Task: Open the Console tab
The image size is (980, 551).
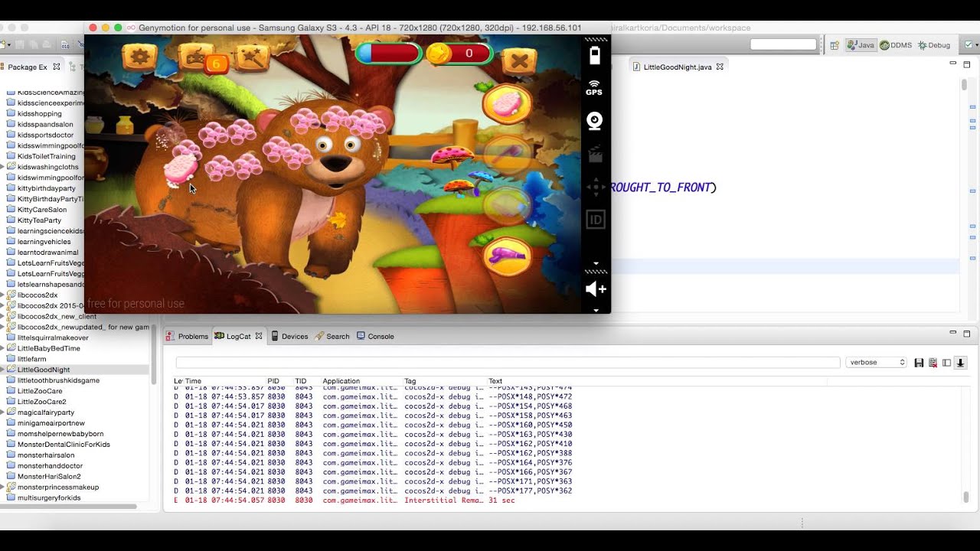Action: click(375, 336)
